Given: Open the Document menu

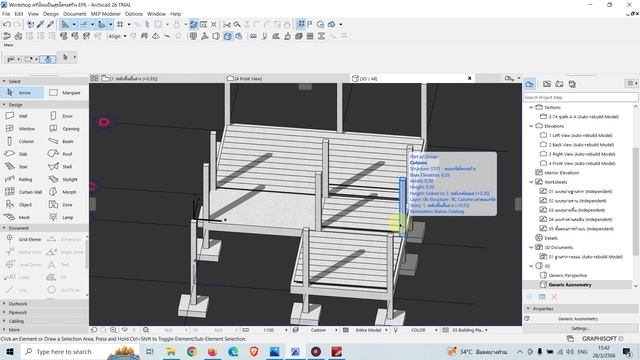Looking at the screenshot, I should pyautogui.click(x=75, y=14).
